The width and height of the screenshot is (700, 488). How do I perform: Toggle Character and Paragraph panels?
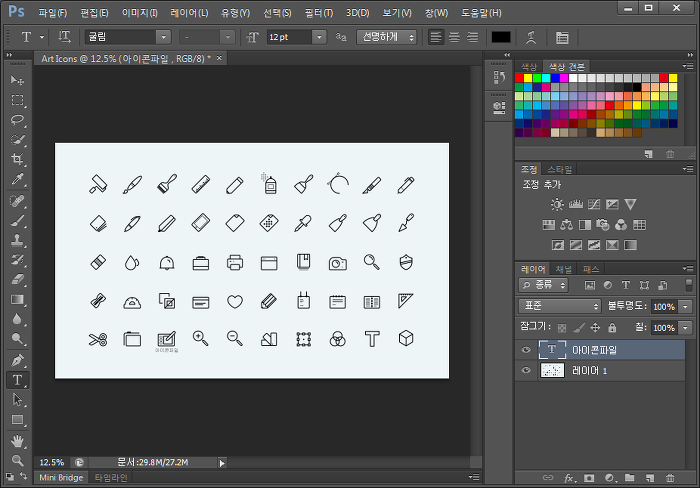click(562, 38)
